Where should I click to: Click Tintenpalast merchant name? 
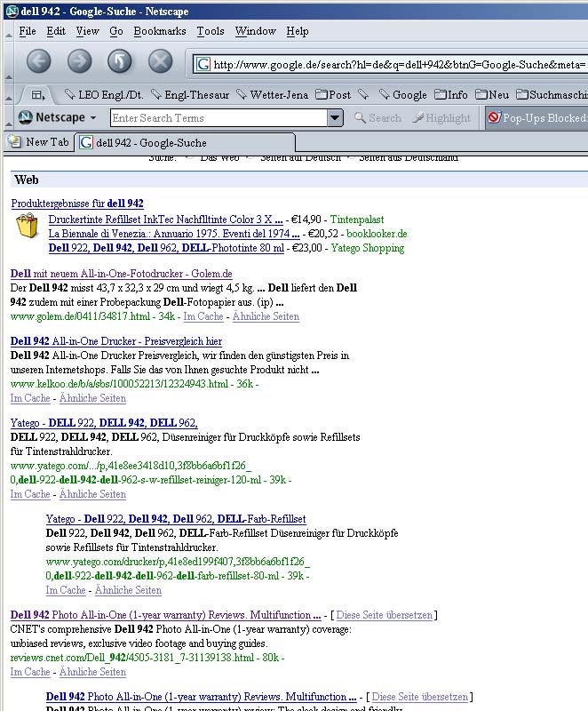pos(357,220)
